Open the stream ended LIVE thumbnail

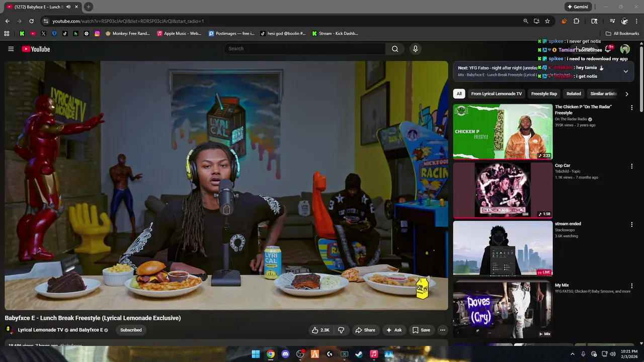click(x=503, y=248)
